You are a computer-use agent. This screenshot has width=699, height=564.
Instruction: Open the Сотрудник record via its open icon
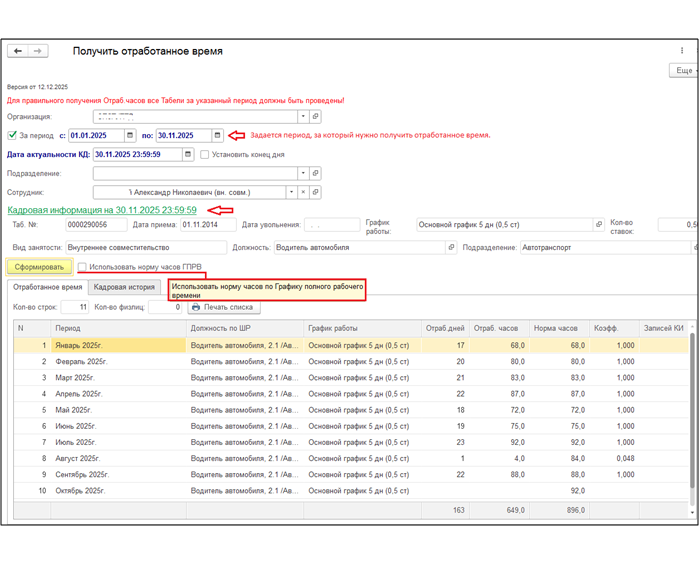click(x=315, y=192)
